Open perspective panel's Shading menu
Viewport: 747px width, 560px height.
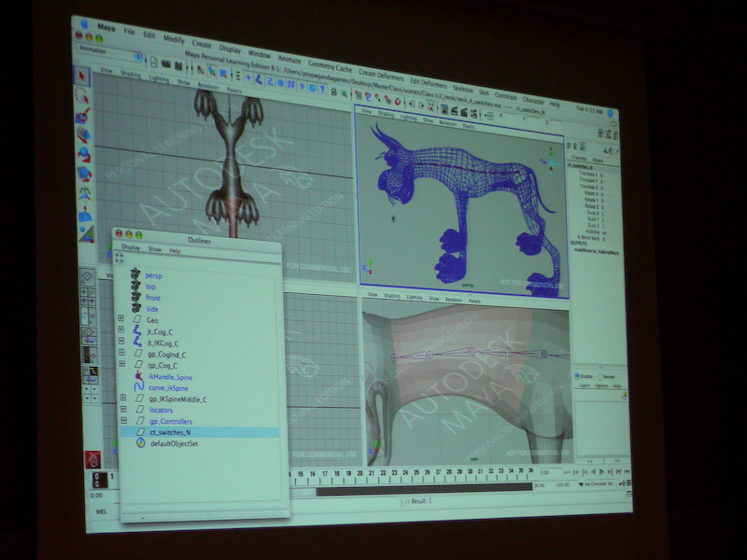[386, 114]
